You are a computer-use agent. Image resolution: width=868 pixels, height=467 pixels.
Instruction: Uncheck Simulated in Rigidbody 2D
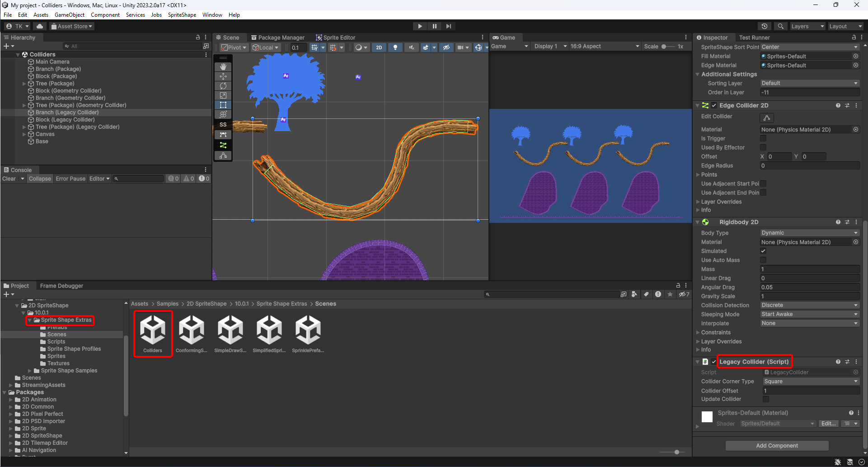[763, 251]
